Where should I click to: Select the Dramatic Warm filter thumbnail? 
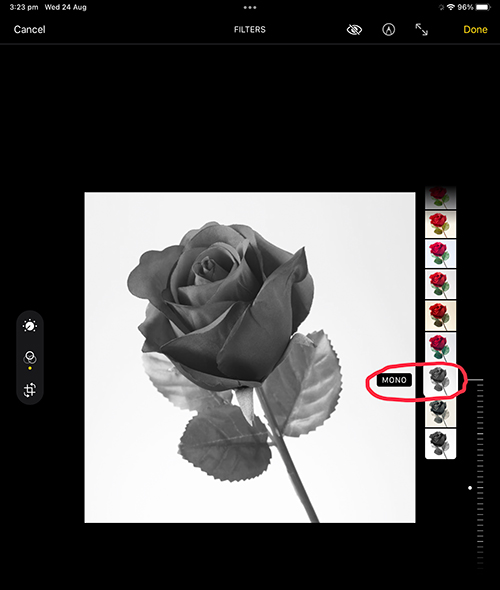[440, 315]
